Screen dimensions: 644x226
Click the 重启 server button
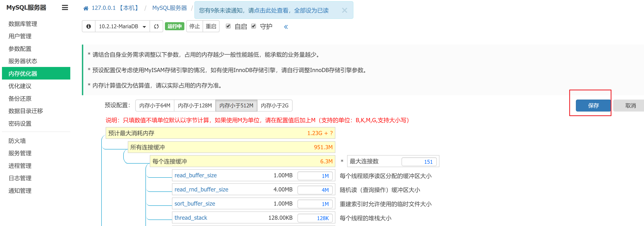pos(211,26)
